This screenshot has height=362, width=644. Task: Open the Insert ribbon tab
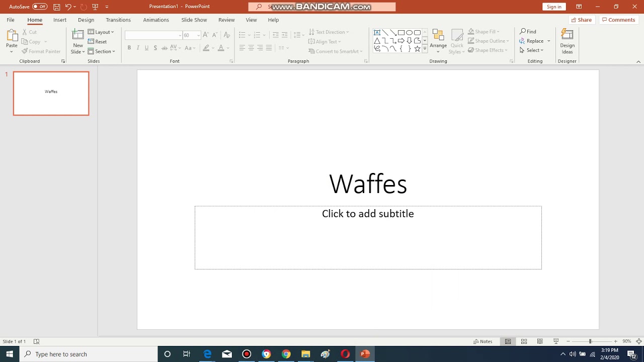[x=60, y=20]
